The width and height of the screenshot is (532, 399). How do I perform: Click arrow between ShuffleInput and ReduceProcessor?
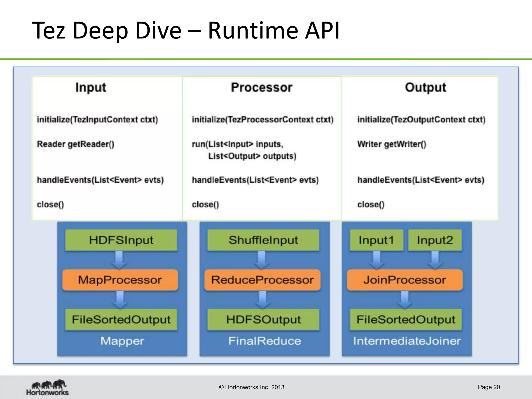coord(262,260)
